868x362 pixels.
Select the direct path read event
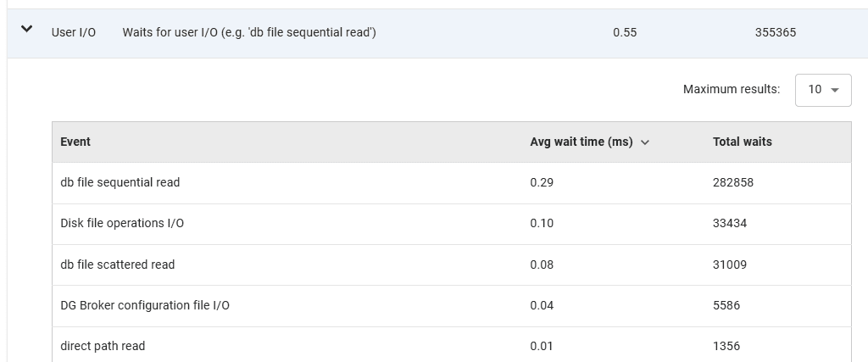tap(103, 346)
